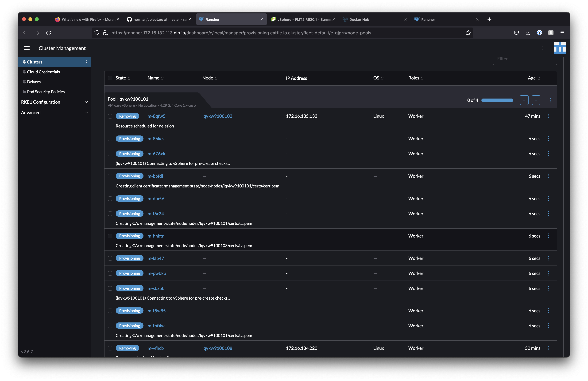The height and width of the screenshot is (381, 588).
Task: Scale down pool lqykw9100101 with minus
Action: click(524, 100)
